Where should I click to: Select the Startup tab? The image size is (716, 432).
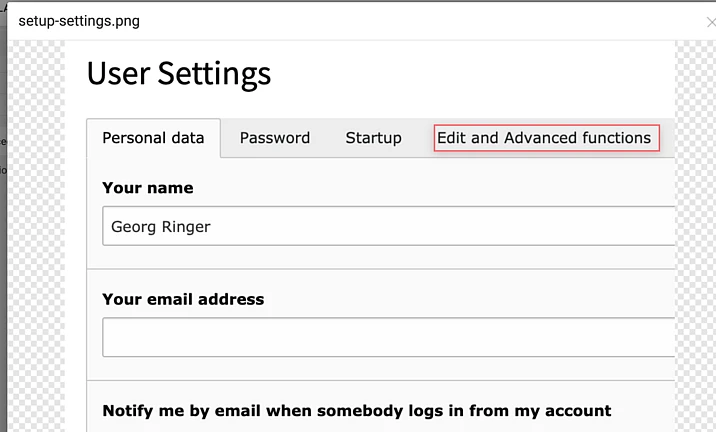tap(373, 138)
